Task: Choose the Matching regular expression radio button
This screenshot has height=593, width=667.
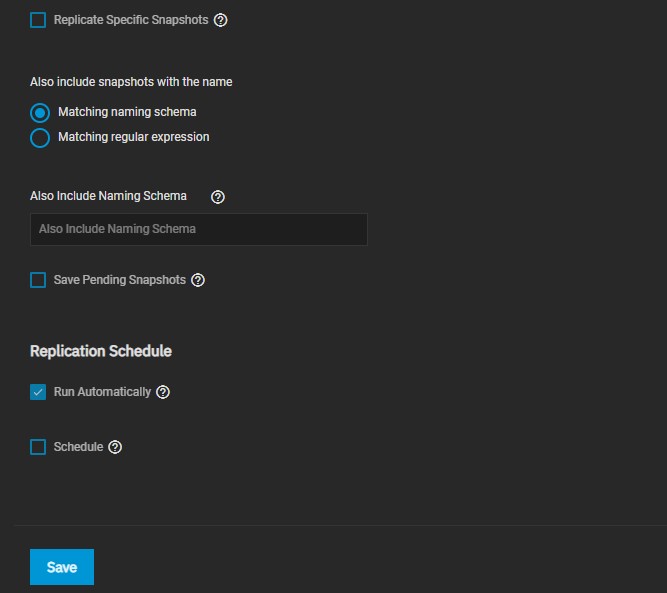Action: [40, 137]
